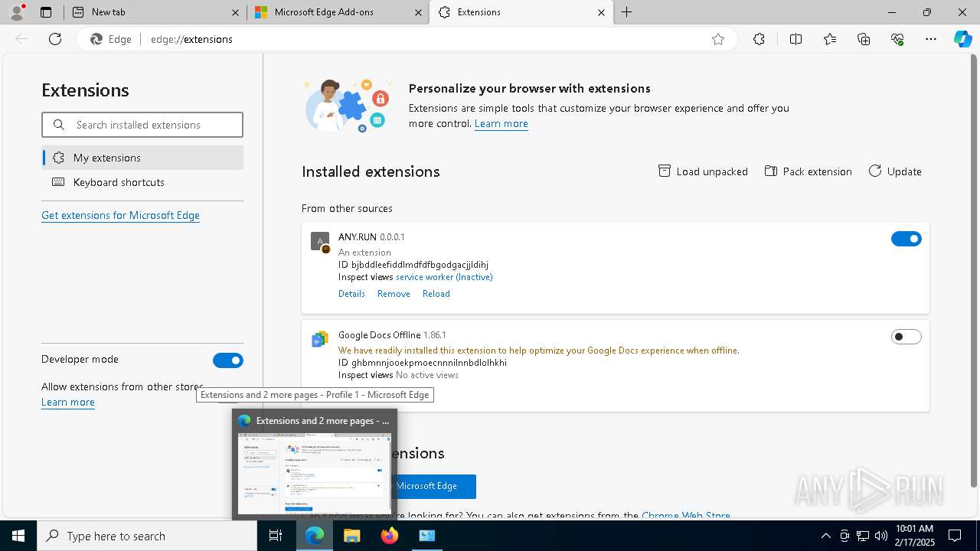Open ANY.RUN Details link

[x=351, y=294]
